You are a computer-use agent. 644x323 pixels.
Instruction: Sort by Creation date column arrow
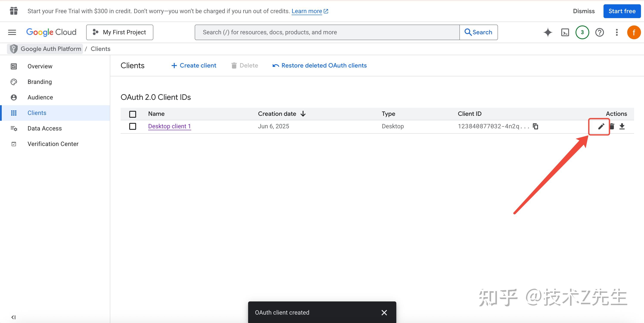pos(303,114)
